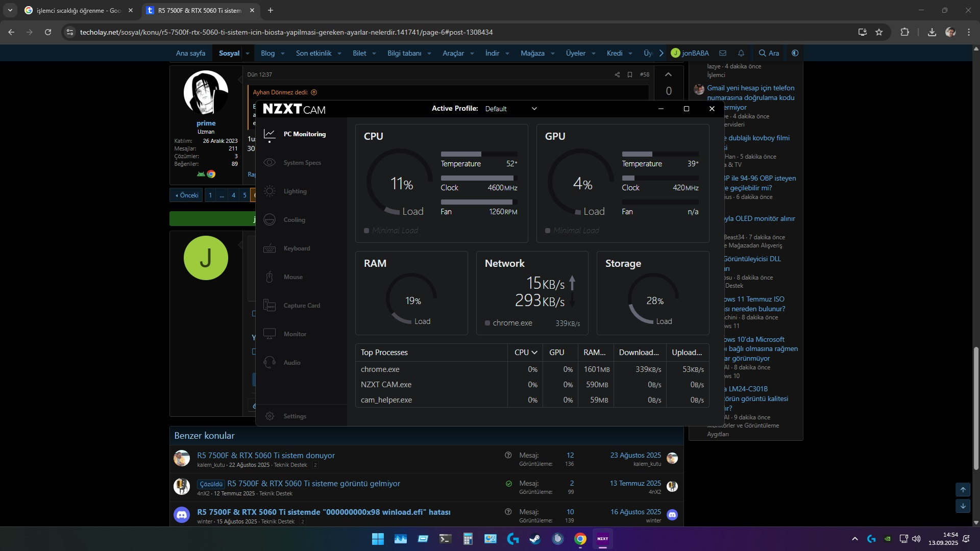Click the chrome.exe row in Top Processes

[532, 369]
